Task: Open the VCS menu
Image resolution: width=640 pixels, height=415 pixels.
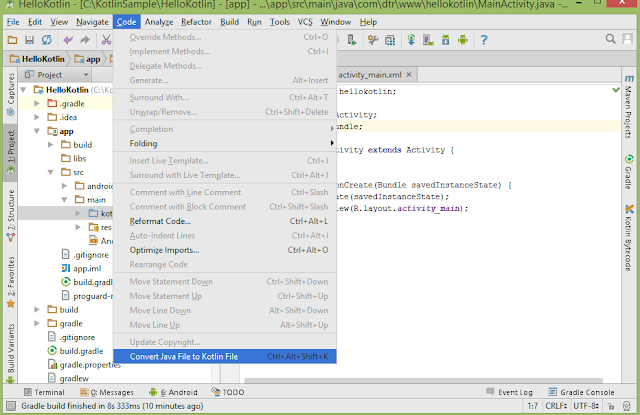Action: pyautogui.click(x=305, y=22)
